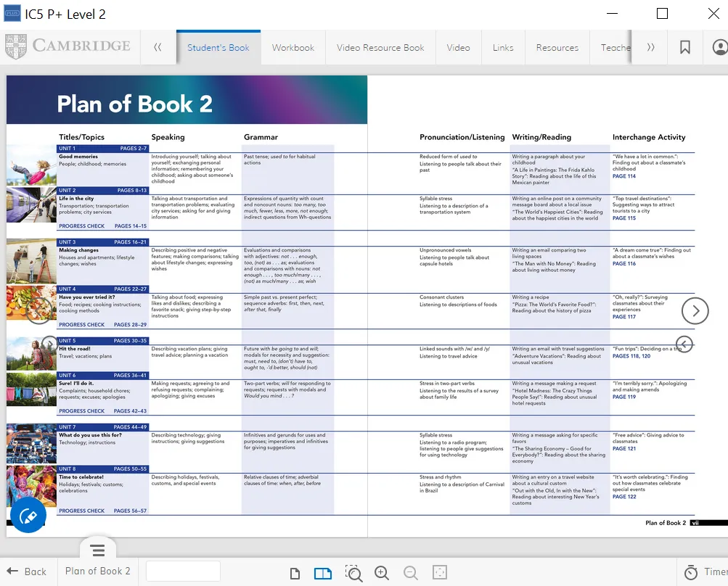Click the Unit 7 traffic photo
This screenshot has width=728, height=586.
coord(31,444)
